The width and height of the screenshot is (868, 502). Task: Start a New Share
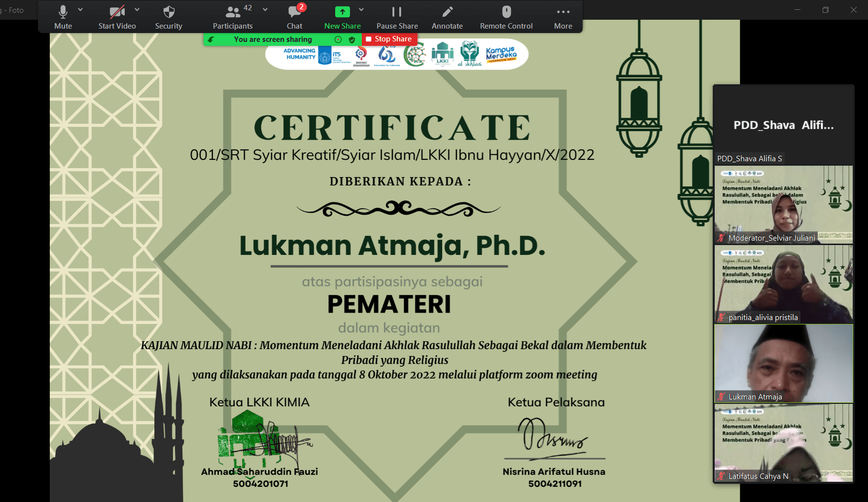click(342, 17)
